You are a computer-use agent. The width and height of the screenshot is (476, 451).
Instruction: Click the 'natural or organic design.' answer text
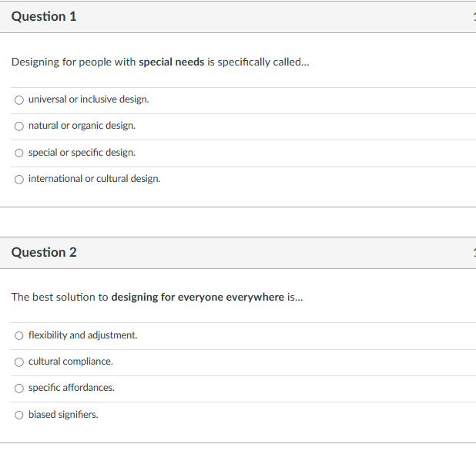coord(82,126)
